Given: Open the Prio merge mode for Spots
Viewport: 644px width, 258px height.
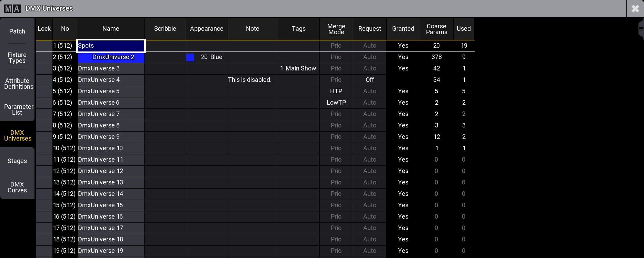Looking at the screenshot, I should coord(336,45).
